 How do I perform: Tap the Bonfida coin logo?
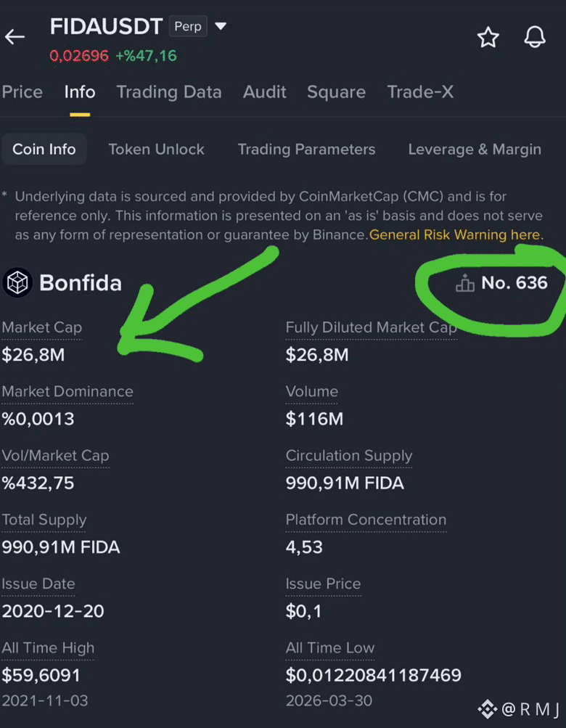tap(17, 282)
